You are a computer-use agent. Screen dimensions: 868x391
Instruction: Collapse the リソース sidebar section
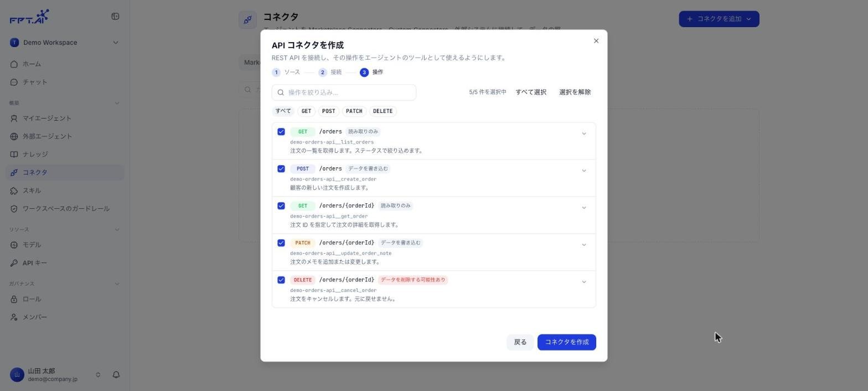117,230
